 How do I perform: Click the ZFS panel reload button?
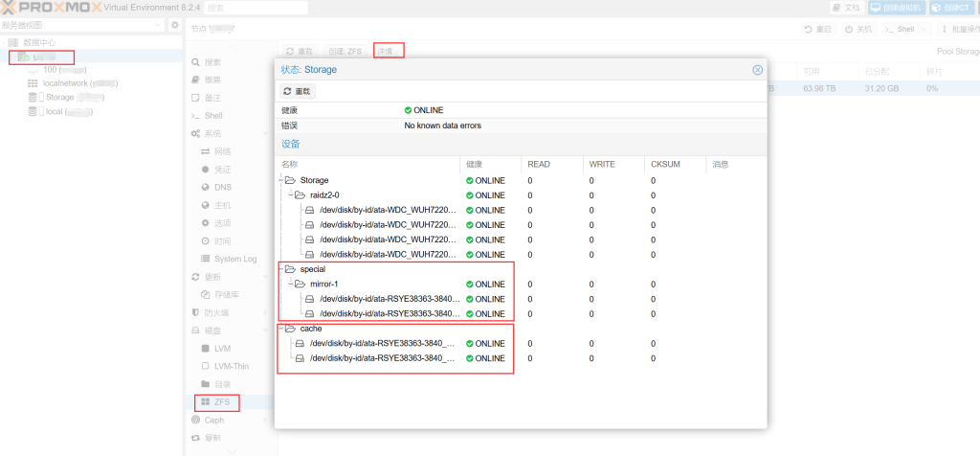(299, 52)
